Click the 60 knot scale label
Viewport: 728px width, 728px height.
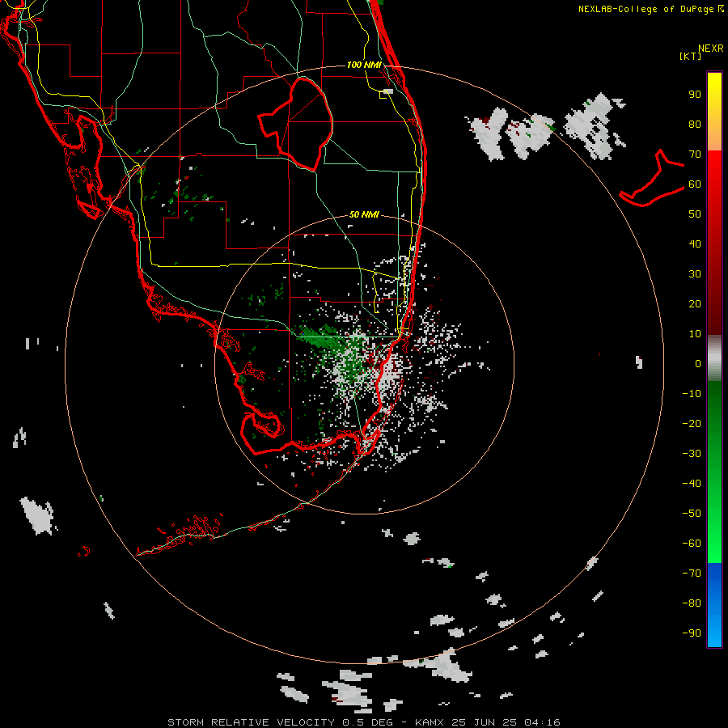(x=695, y=184)
